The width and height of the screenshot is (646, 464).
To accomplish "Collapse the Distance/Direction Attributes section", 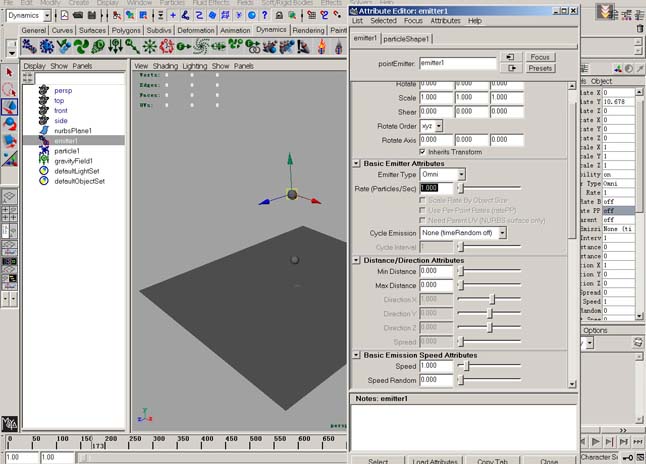I will point(356,260).
